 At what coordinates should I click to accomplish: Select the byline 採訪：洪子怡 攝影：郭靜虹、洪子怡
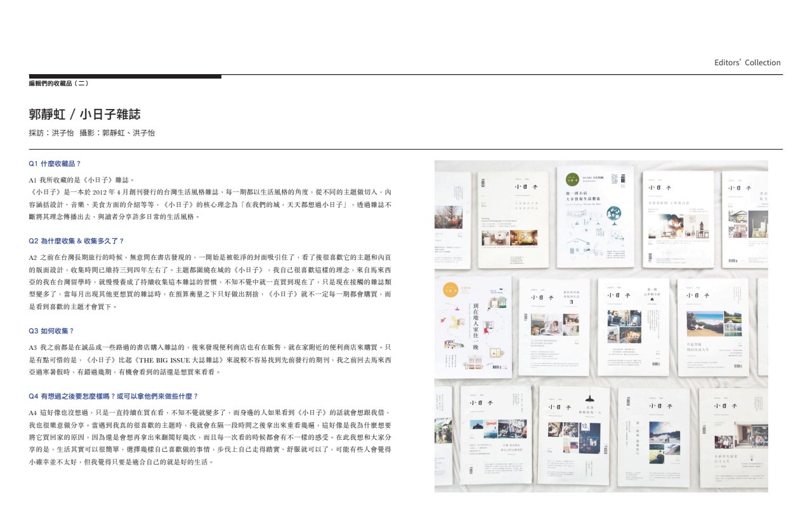coord(92,133)
